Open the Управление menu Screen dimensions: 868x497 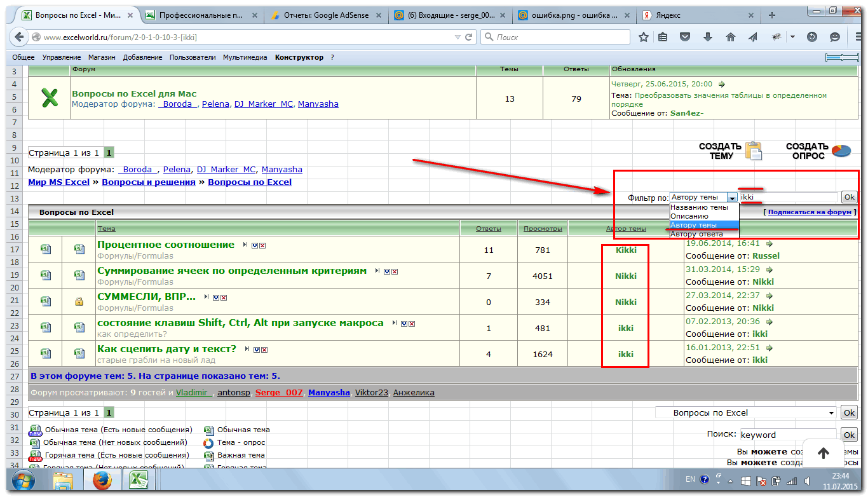pyautogui.click(x=62, y=57)
